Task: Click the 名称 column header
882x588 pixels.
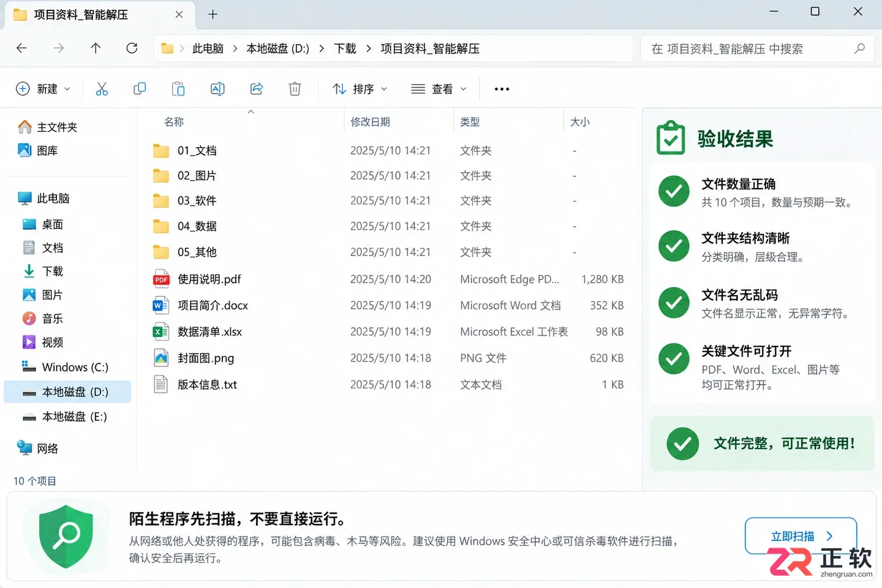Action: click(174, 122)
